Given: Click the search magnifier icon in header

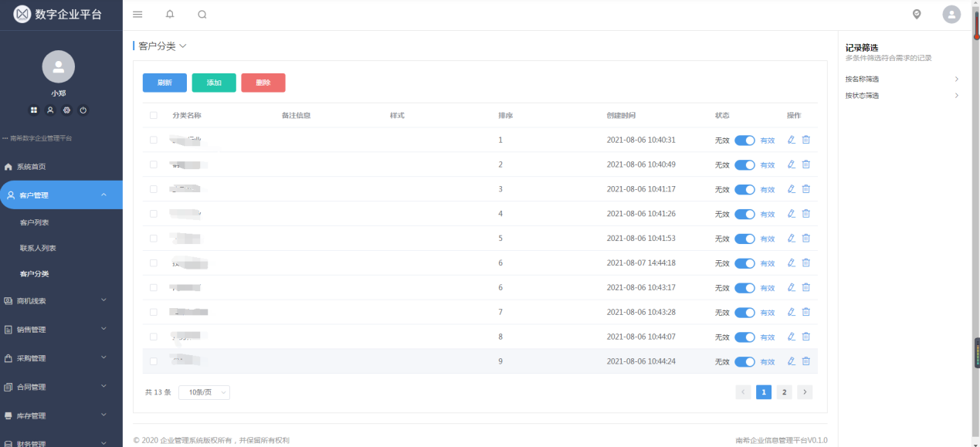Looking at the screenshot, I should [202, 15].
